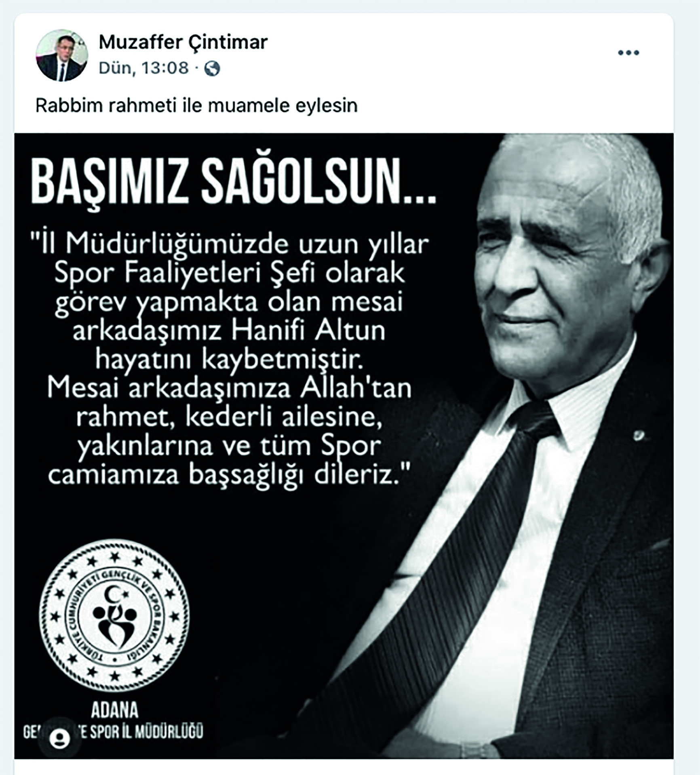The width and height of the screenshot is (700, 775).
Task: Open Muzaffer Çintimar's profile picture
Action: point(62,55)
